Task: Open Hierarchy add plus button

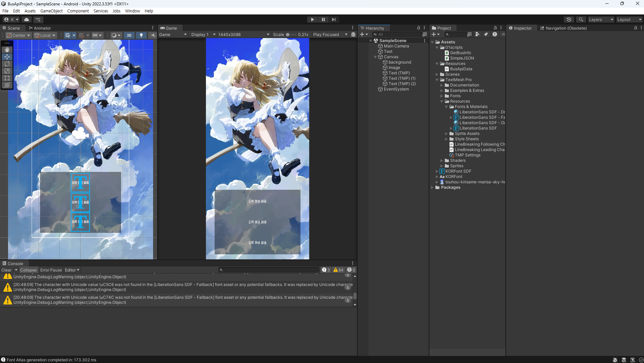Action: pyautogui.click(x=364, y=34)
